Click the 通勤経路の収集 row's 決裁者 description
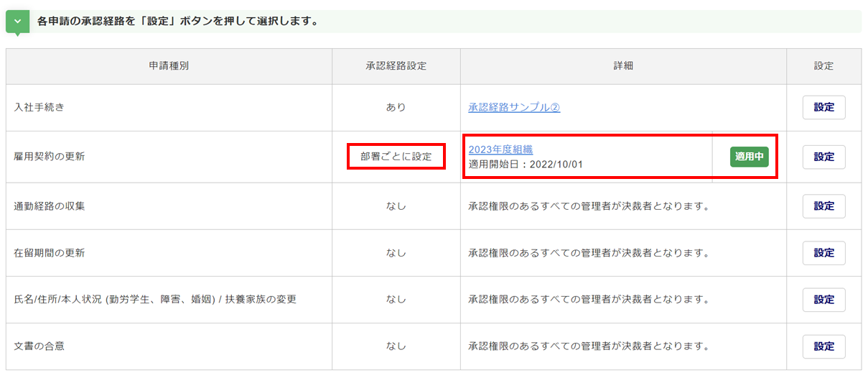This screenshot has height=373, width=868. click(589, 206)
